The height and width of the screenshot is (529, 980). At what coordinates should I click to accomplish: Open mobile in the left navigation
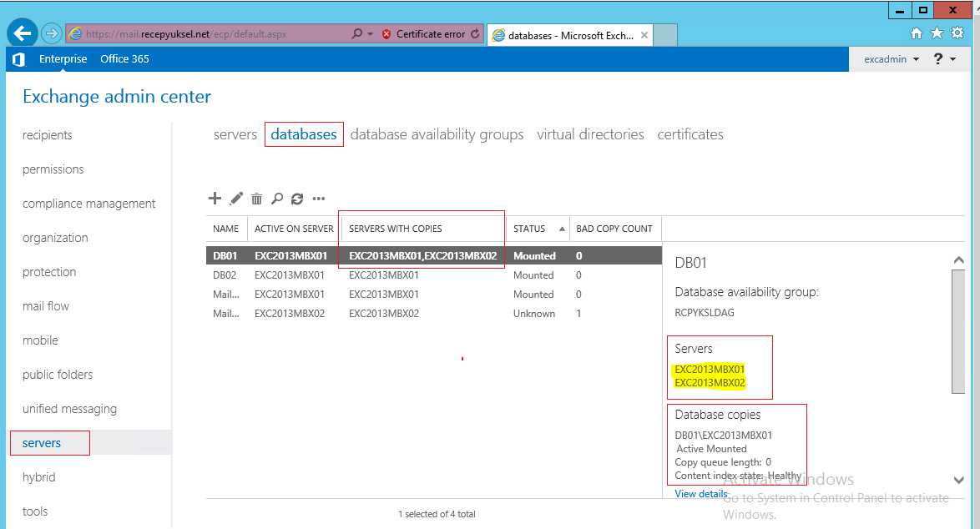coord(40,340)
